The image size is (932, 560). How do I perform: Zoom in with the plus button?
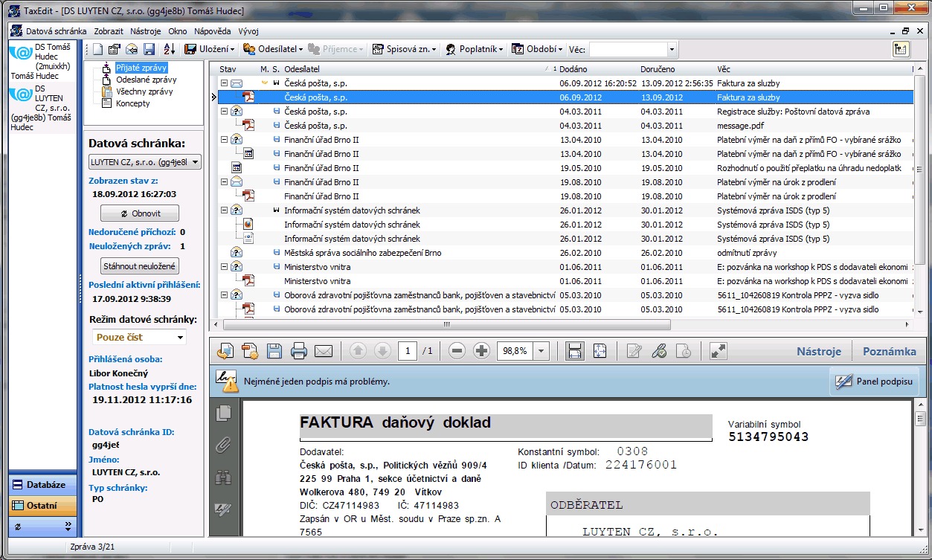(481, 351)
